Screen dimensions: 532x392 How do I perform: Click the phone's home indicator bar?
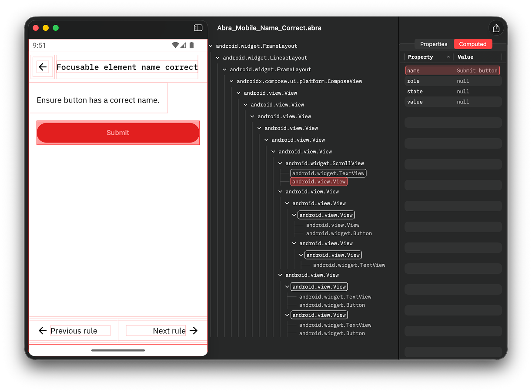click(118, 350)
